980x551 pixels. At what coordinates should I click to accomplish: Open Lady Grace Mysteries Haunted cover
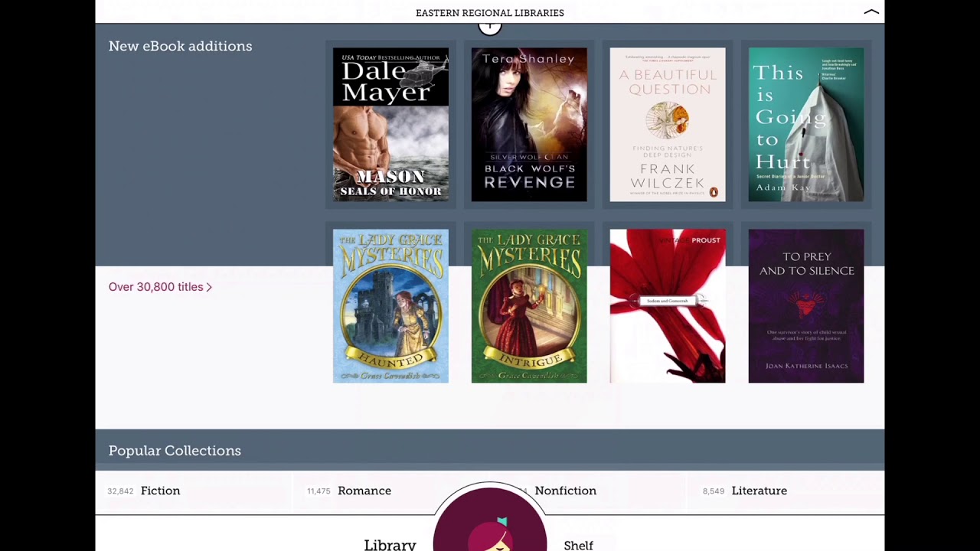point(390,306)
